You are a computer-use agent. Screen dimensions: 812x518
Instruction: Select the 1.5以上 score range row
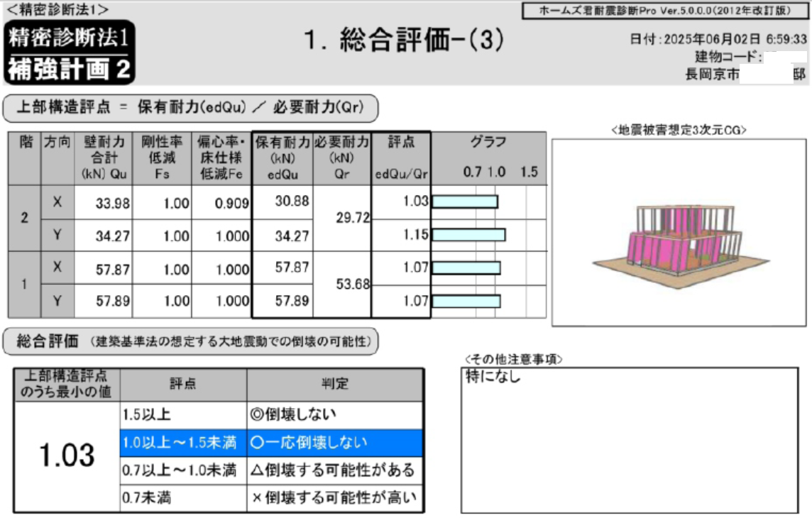[183, 414]
